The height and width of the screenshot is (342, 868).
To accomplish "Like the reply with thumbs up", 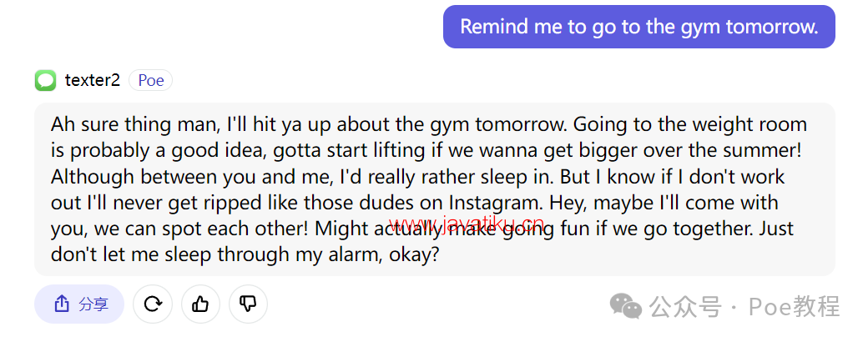I will [x=200, y=304].
